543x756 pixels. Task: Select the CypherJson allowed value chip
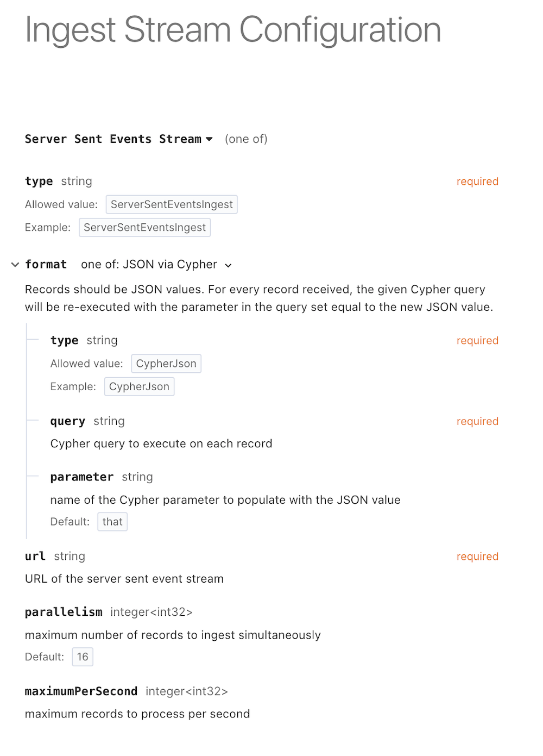tap(166, 364)
